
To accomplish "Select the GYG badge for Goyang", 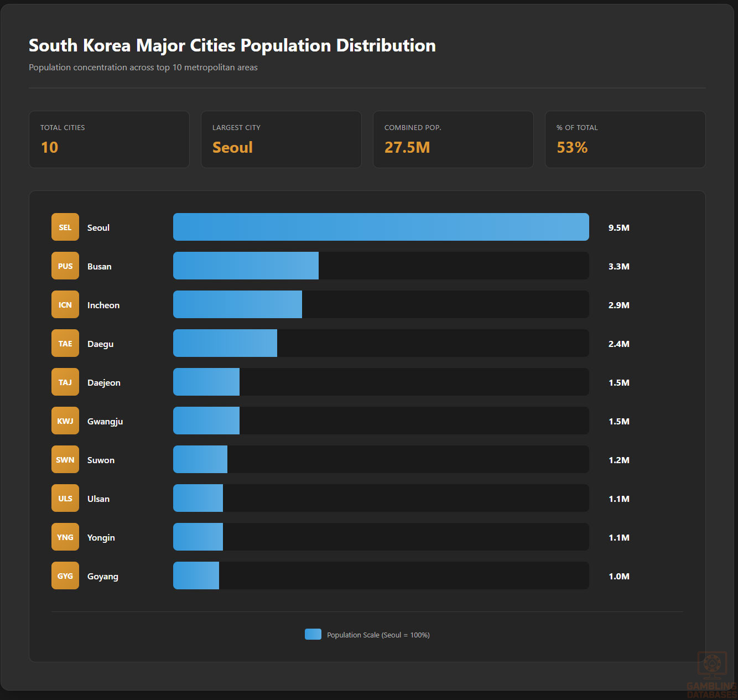I will point(65,575).
